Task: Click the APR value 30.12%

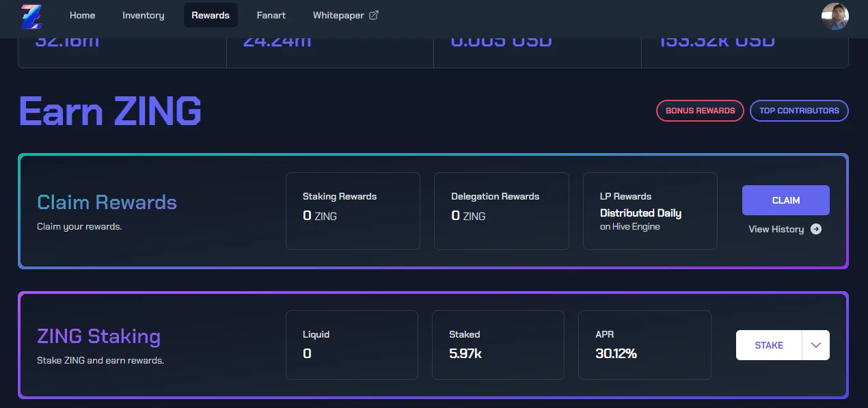Action: [x=616, y=353]
